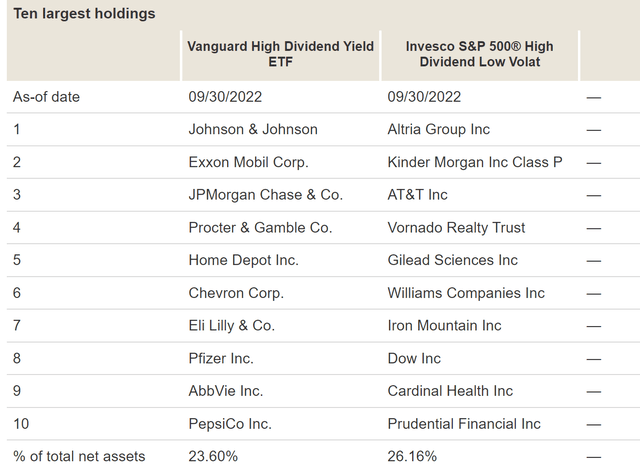Click Johnson & Johnson holding
Image resolution: width=640 pixels, height=469 pixels.
(x=253, y=129)
